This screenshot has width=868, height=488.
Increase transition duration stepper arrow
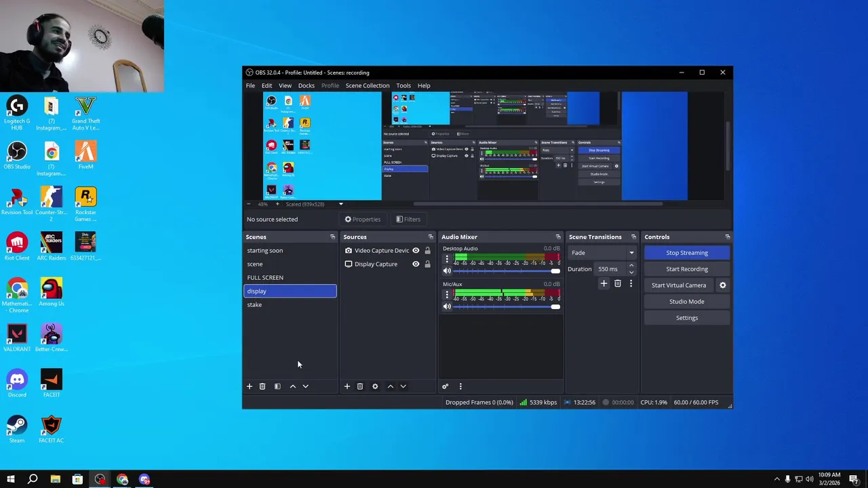[x=631, y=266]
